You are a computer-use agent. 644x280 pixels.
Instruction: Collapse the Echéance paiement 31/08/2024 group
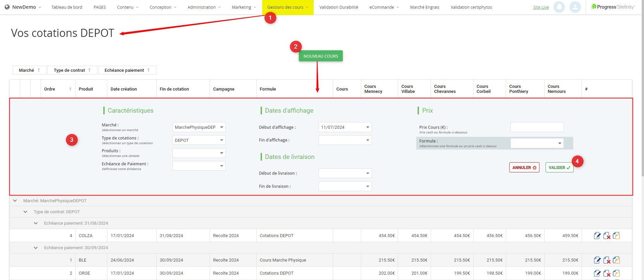tap(36, 223)
